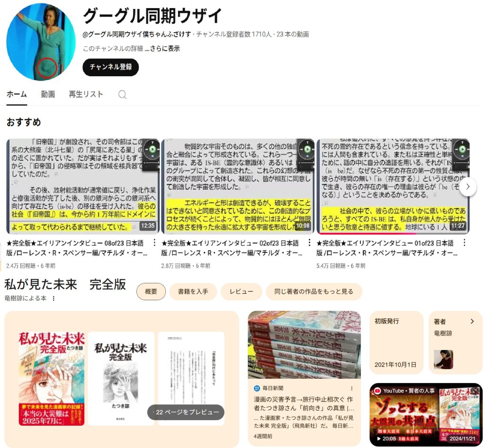Select the 書籍を入手 chip
Viewport: 485px width, 448px height.
tap(193, 292)
